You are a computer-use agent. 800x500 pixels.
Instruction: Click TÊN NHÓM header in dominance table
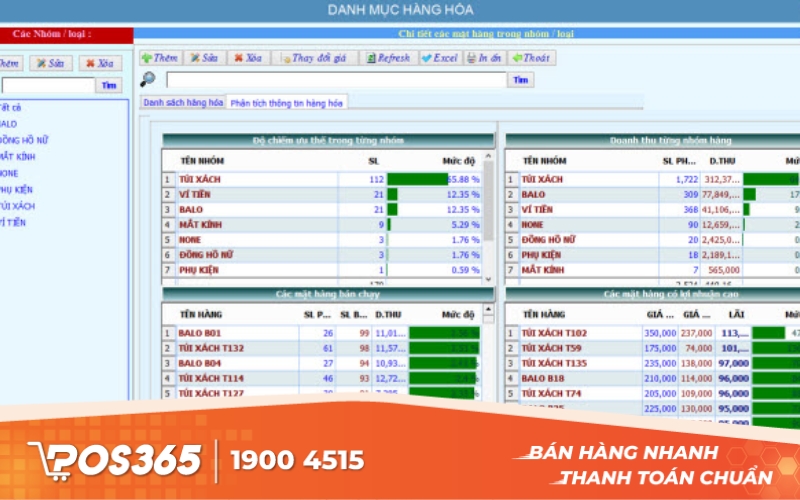(x=202, y=161)
